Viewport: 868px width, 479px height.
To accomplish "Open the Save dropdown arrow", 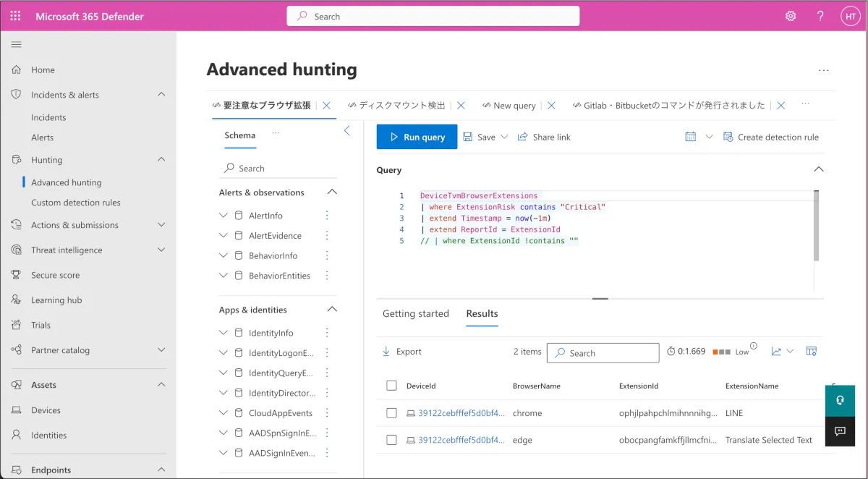I will click(504, 137).
